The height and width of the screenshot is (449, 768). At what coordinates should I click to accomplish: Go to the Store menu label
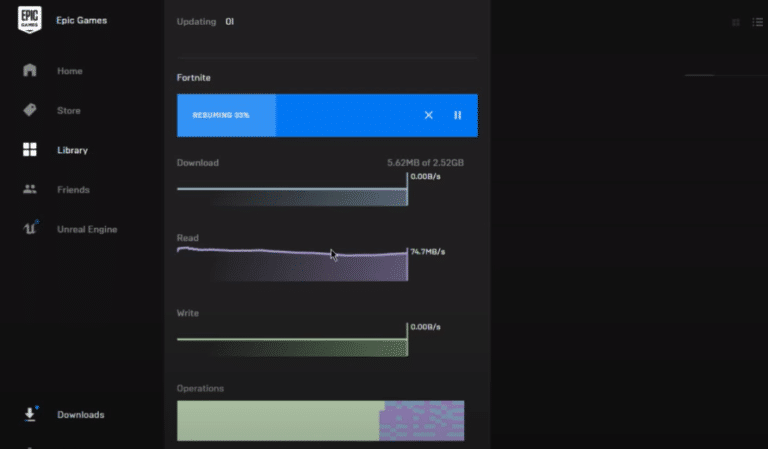(x=69, y=110)
